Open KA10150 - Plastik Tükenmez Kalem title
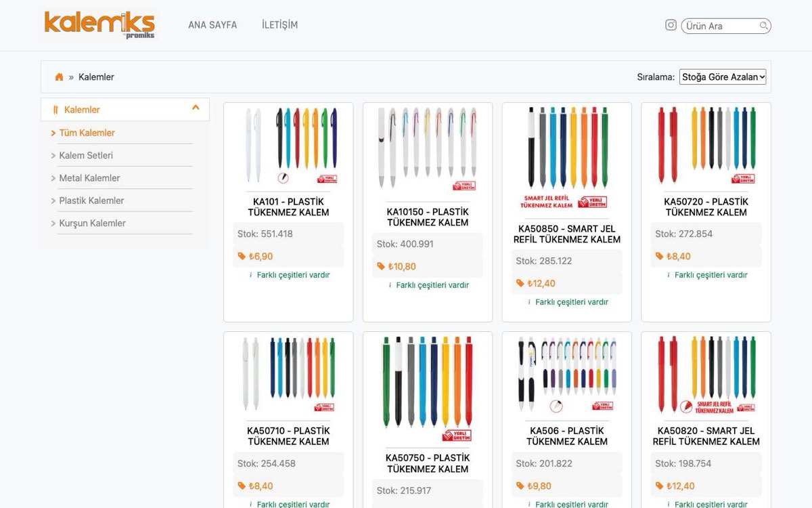Screen dimensions: 812x508 (x=428, y=217)
